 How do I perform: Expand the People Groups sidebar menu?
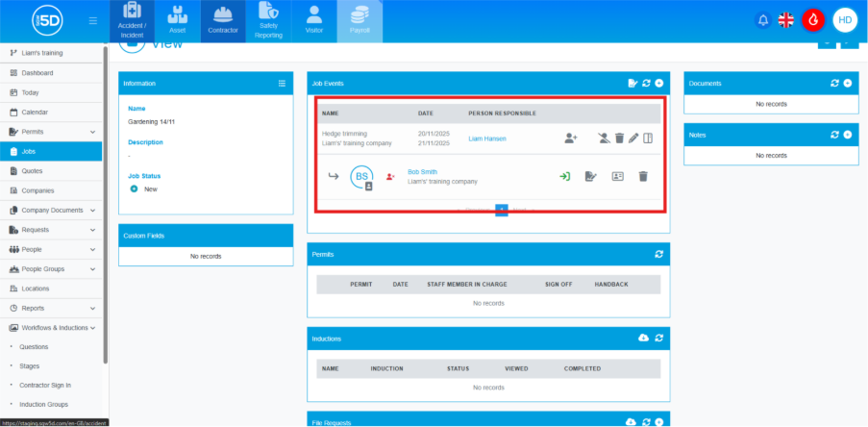click(92, 269)
